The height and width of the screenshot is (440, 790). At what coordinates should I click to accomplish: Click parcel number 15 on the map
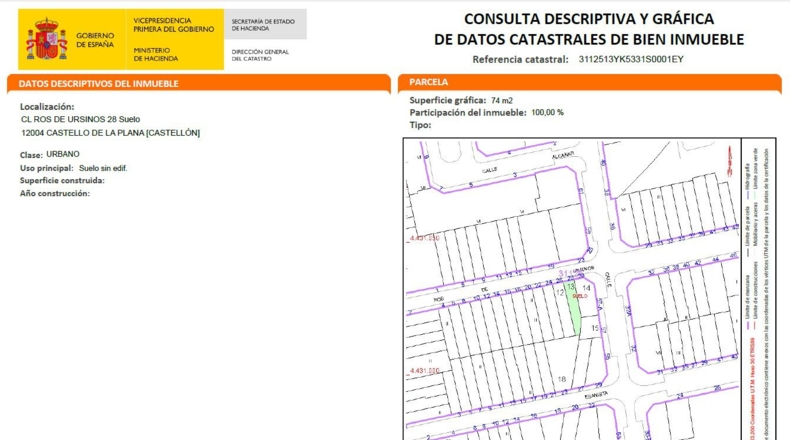click(x=595, y=328)
